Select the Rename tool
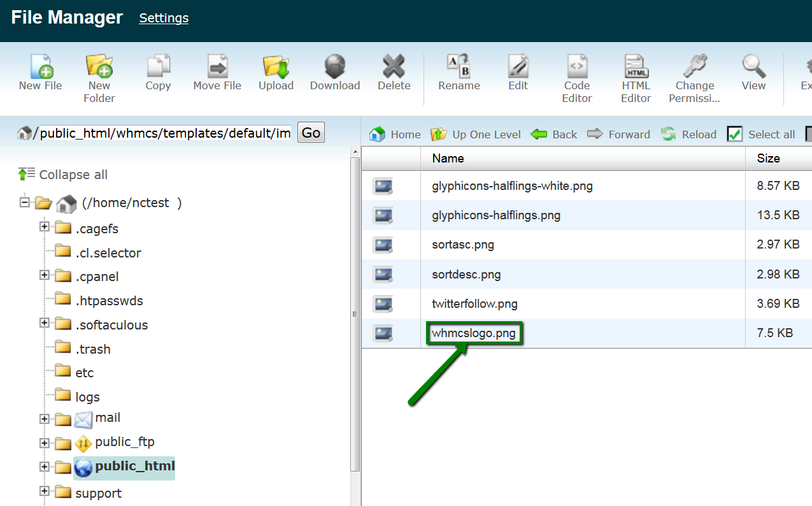The height and width of the screenshot is (506, 812). [x=459, y=66]
